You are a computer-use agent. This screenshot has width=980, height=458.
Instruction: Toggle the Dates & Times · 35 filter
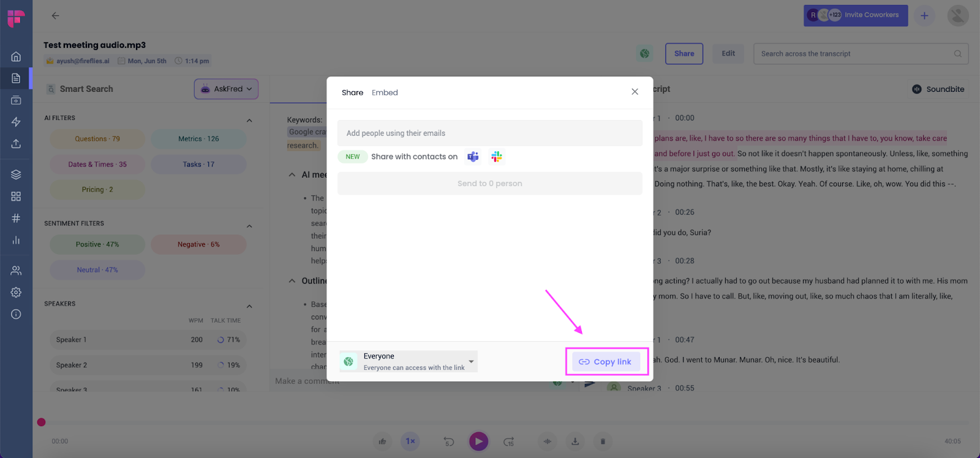97,164
